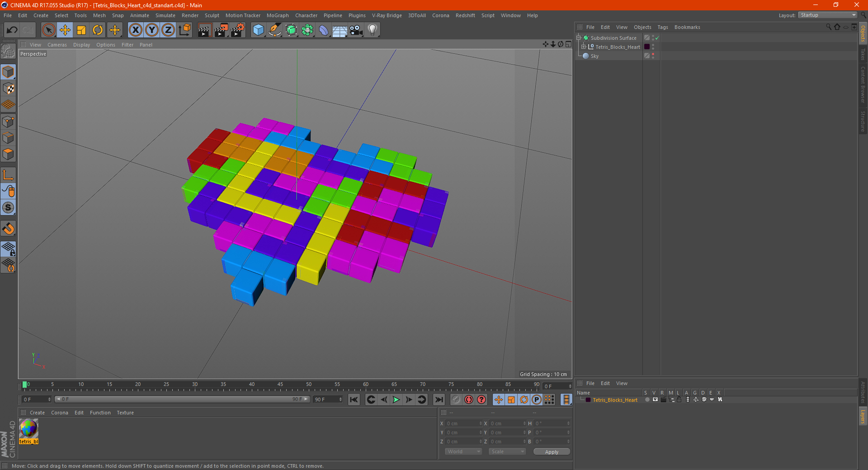Image resolution: width=868 pixels, height=470 pixels.
Task: Switch to Polygons mode
Action: 8,154
